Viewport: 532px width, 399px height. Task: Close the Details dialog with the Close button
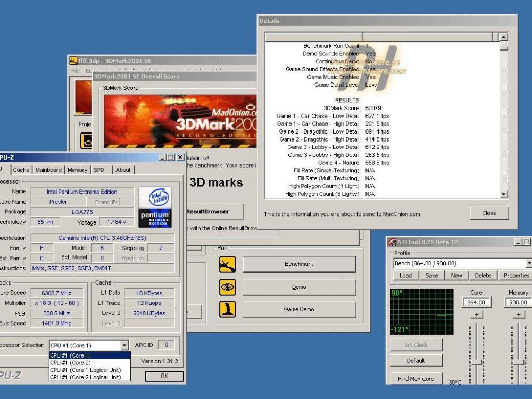coord(489,213)
